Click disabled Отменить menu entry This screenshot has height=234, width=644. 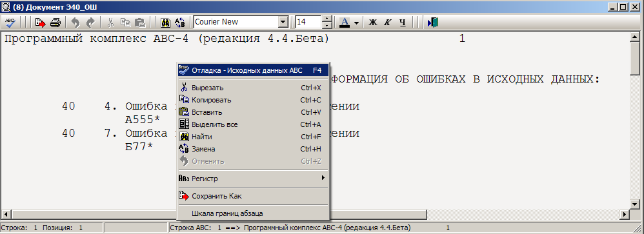coord(253,161)
